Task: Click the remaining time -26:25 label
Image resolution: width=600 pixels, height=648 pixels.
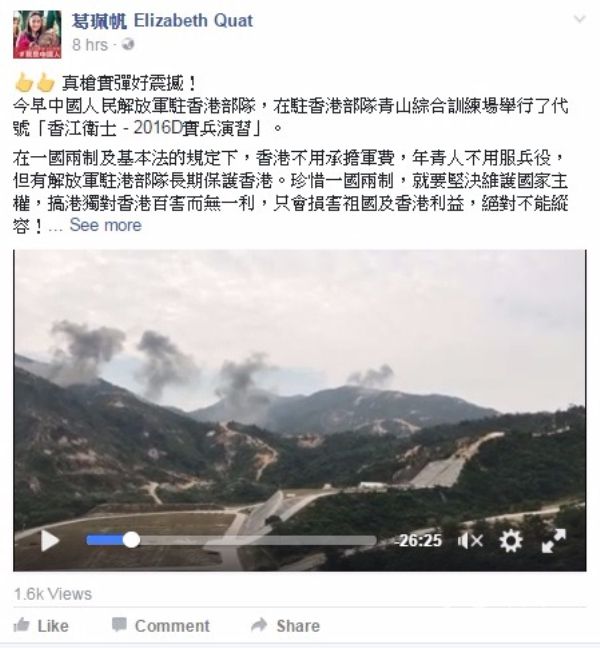Action: click(x=417, y=541)
